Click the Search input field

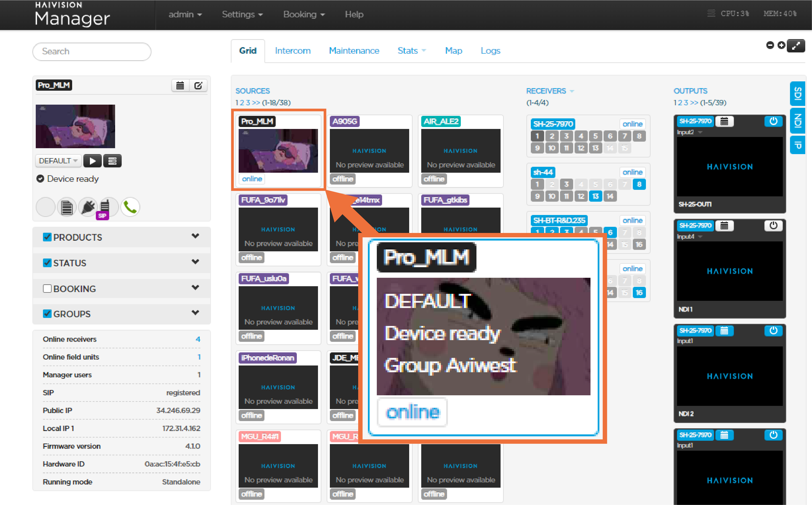coord(92,51)
